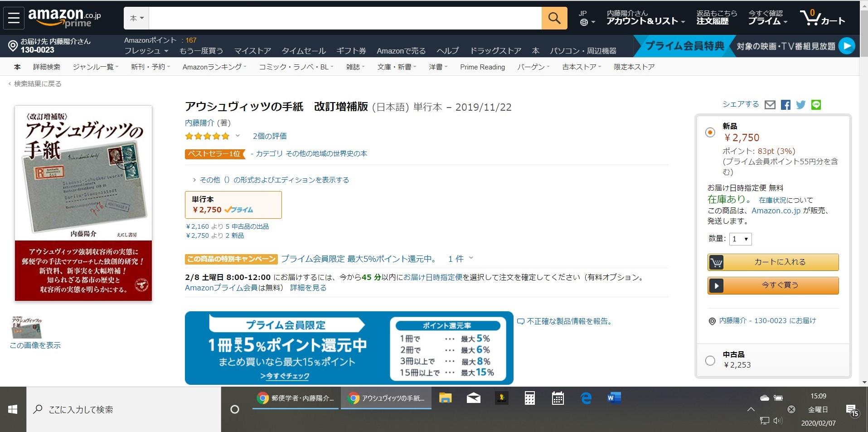Screen dimensions: 868x432
Task: Open the large book cover image
Action: click(x=83, y=203)
